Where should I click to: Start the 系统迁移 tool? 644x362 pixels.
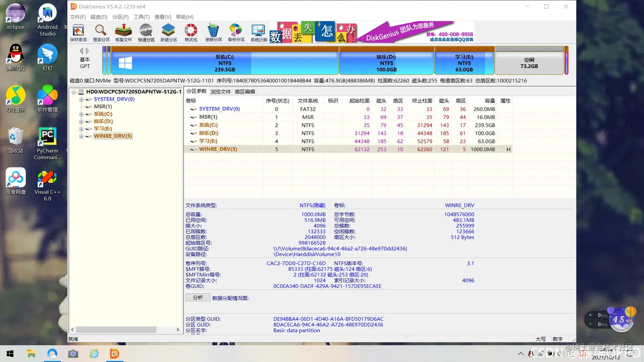click(x=259, y=33)
